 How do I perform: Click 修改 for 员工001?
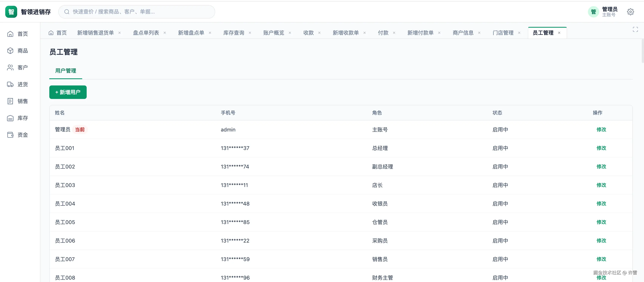(601, 148)
